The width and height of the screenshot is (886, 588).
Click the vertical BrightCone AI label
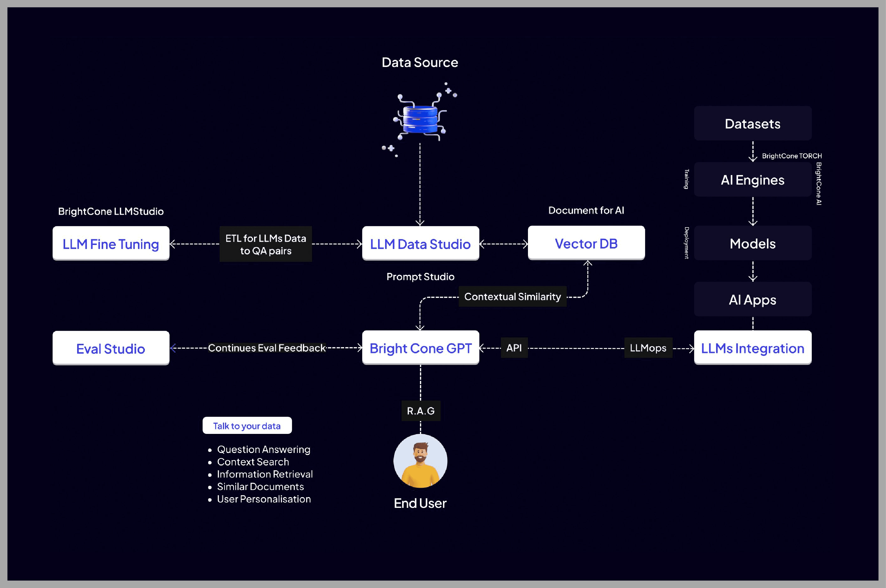(819, 183)
